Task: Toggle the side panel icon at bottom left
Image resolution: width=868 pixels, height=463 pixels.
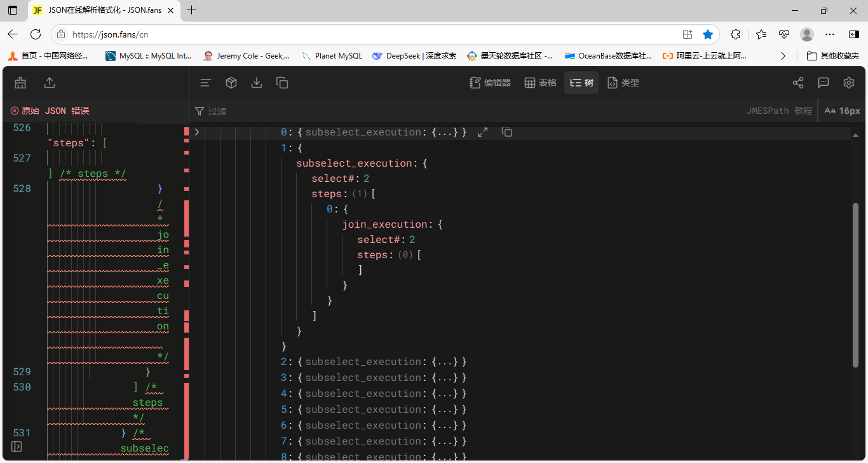Action: click(17, 446)
